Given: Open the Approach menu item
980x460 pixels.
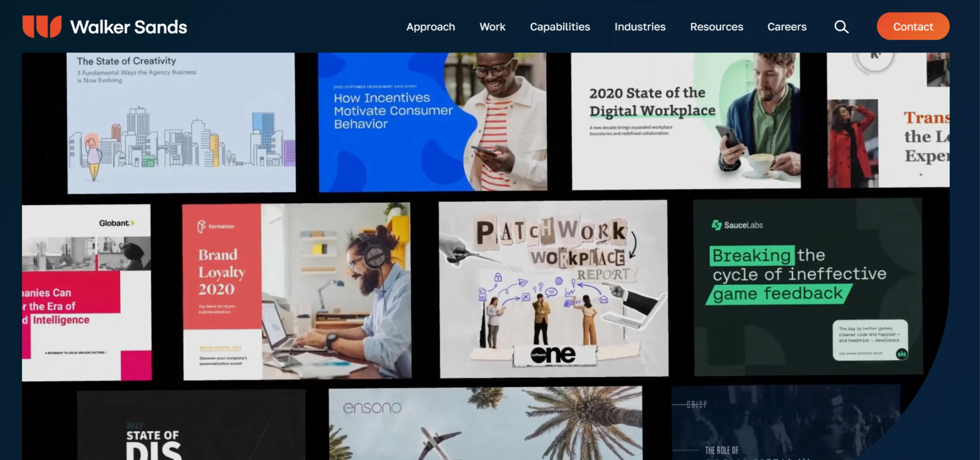Looking at the screenshot, I should (x=431, y=27).
